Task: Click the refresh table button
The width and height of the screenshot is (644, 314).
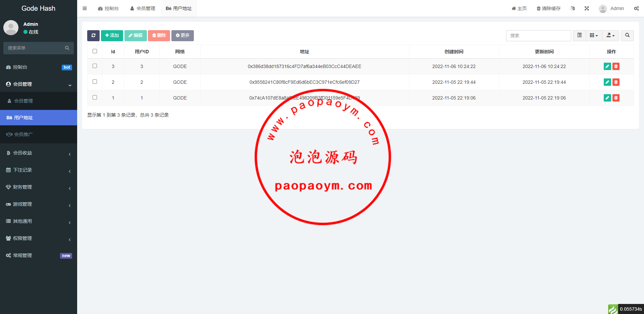Action: pos(93,36)
